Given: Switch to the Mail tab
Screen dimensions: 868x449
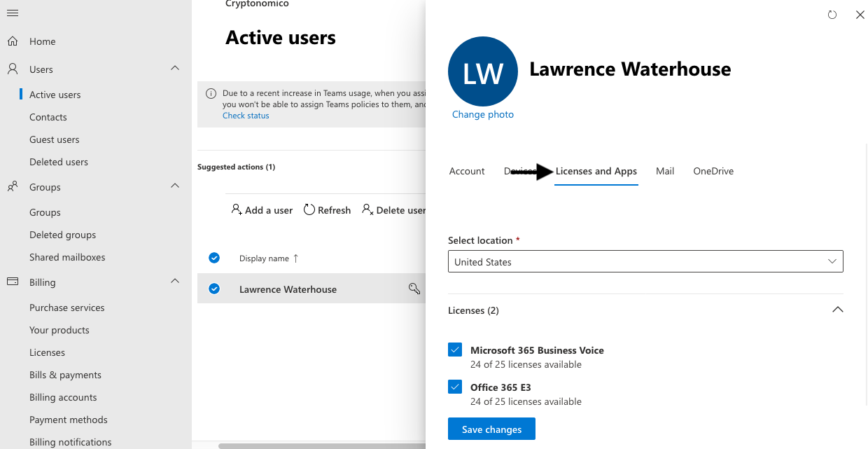Looking at the screenshot, I should click(x=665, y=171).
